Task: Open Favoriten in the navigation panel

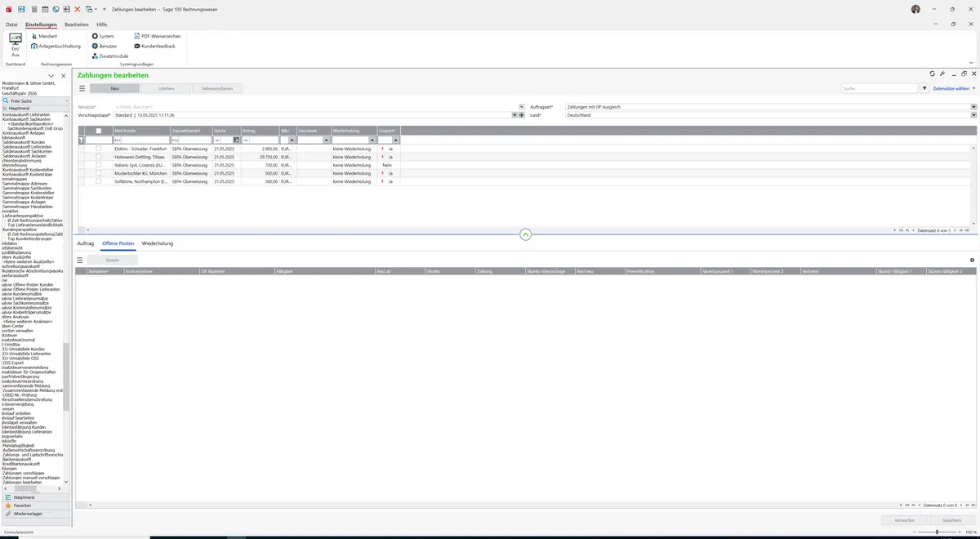Action: tap(37, 506)
